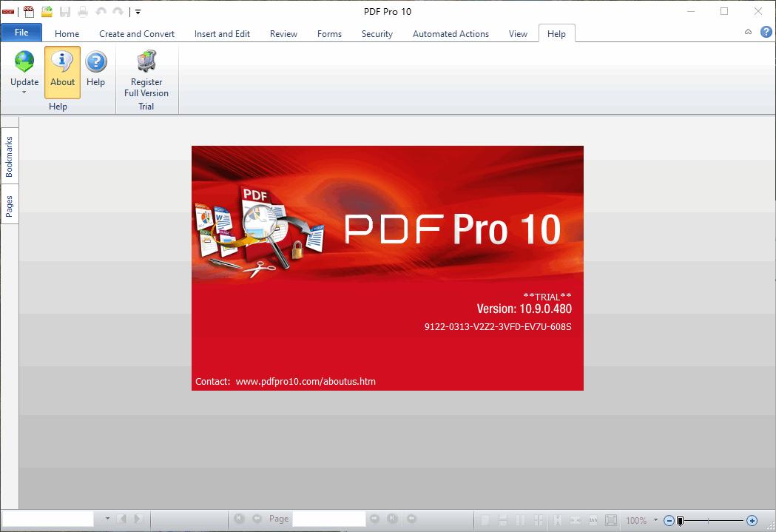Click the Undo arrow icon

point(101,11)
